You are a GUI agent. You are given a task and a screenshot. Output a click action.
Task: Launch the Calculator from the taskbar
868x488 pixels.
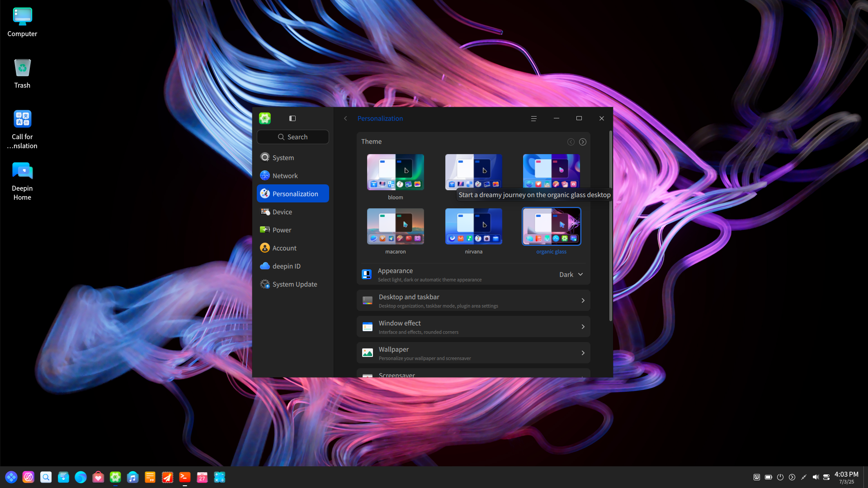(220, 477)
